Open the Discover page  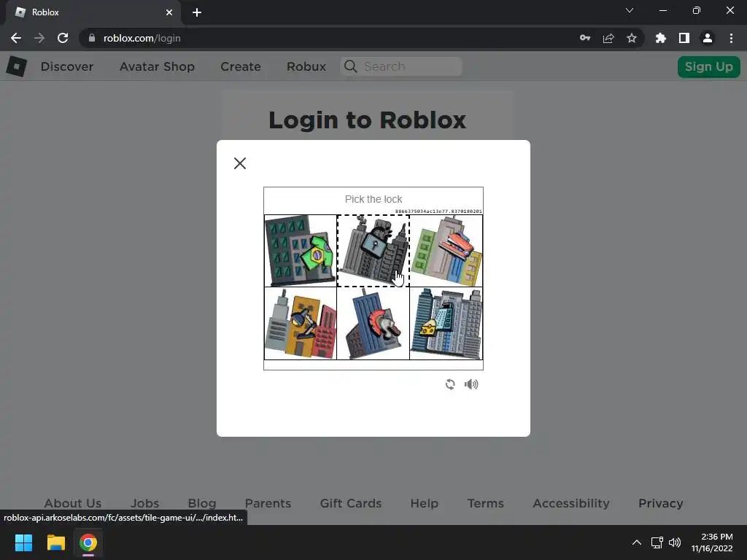pos(67,66)
